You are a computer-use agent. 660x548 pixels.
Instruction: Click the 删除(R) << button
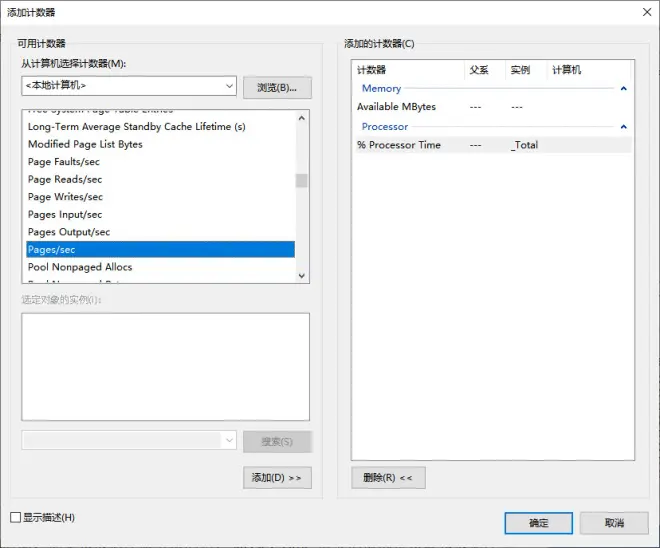[x=388, y=478]
